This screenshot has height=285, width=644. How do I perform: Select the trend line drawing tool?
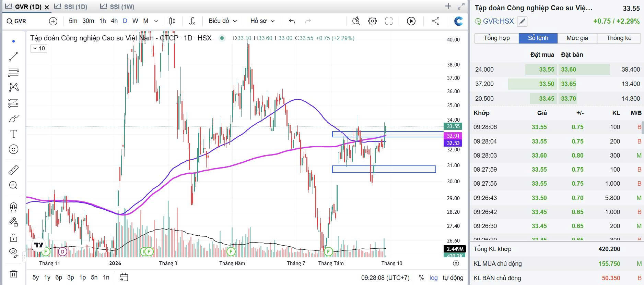point(13,57)
